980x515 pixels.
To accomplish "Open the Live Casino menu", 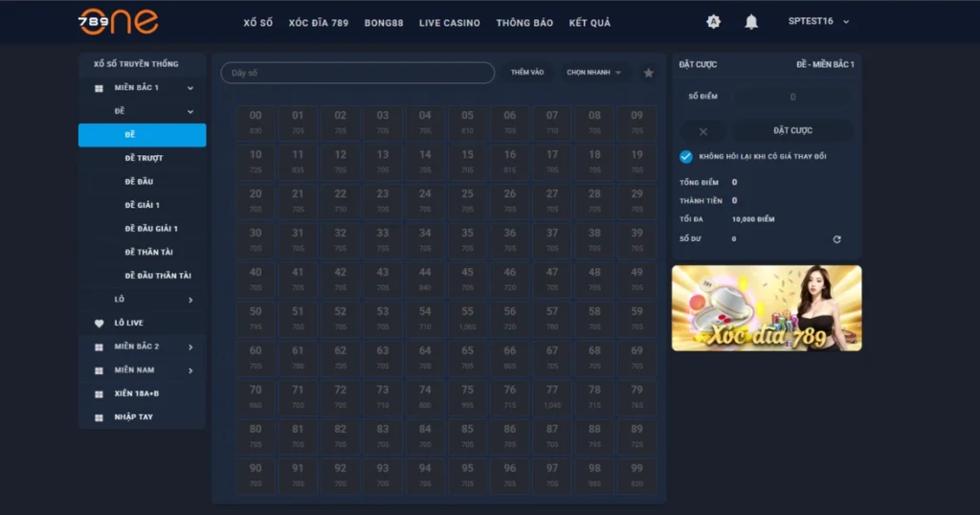I will pos(450,23).
